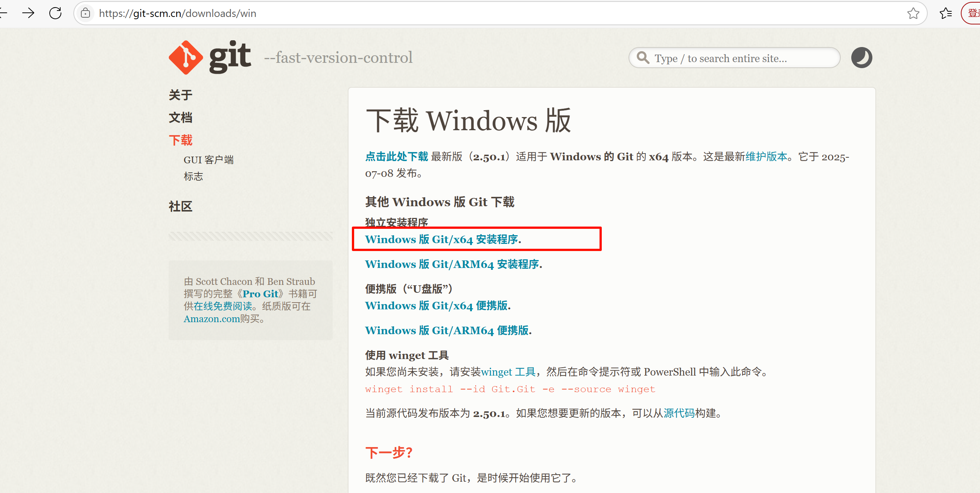Click the 下一步? heading

pos(389,453)
